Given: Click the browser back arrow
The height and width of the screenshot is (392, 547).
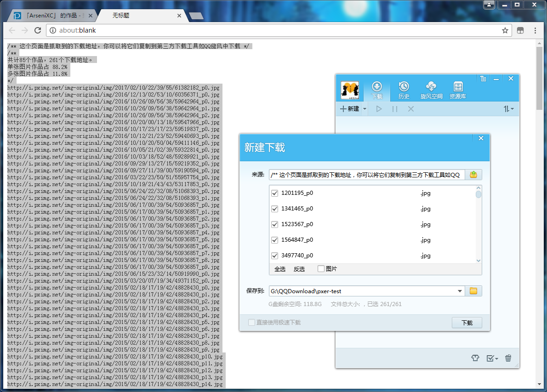Looking at the screenshot, I should [12, 30].
